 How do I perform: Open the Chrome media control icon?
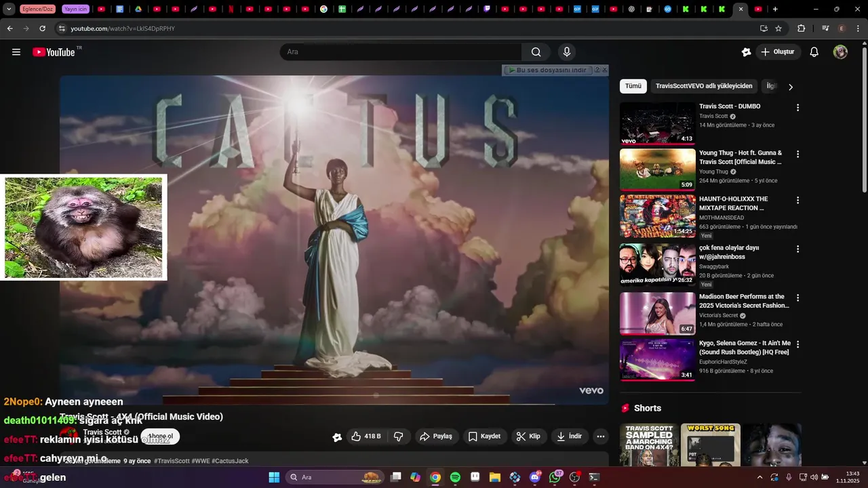click(825, 28)
